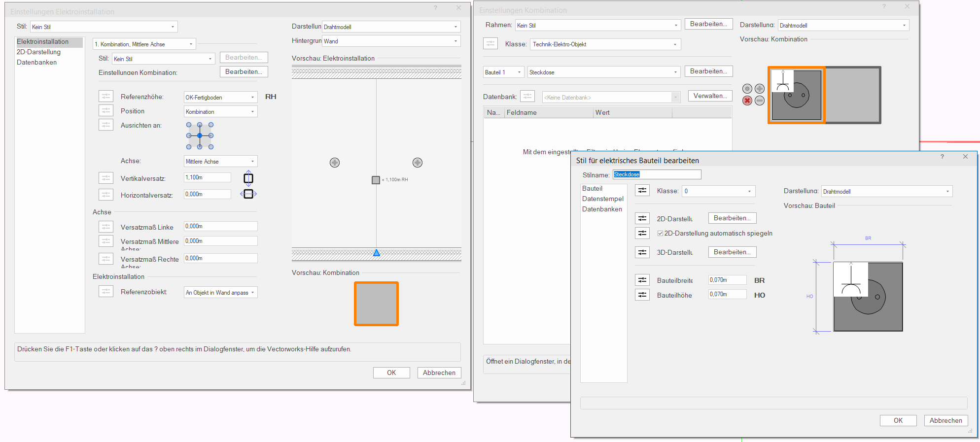Switch to Datenstempel in the Bauteil style list
Image resolution: width=980 pixels, height=442 pixels.
[x=602, y=199]
